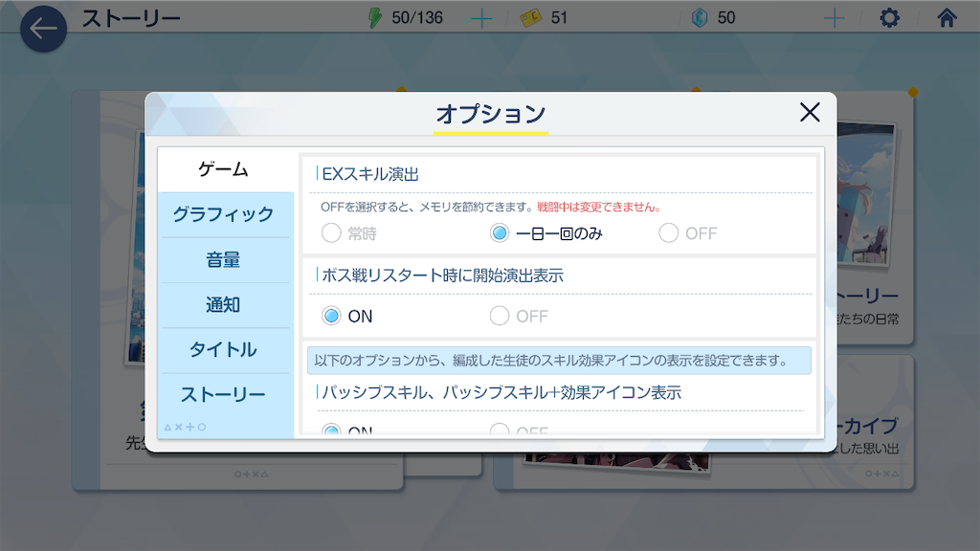
Task: Add energy with plus next to 50/136
Action: 481,18
